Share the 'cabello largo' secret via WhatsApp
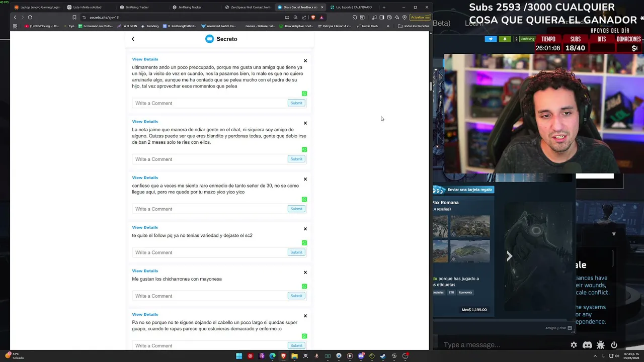 click(x=304, y=336)
